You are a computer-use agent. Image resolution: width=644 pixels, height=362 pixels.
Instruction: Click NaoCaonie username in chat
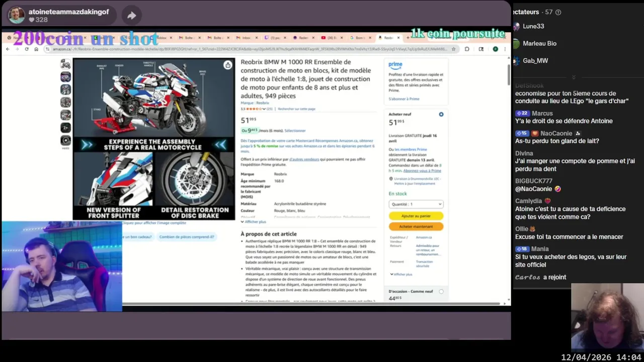[x=556, y=133]
